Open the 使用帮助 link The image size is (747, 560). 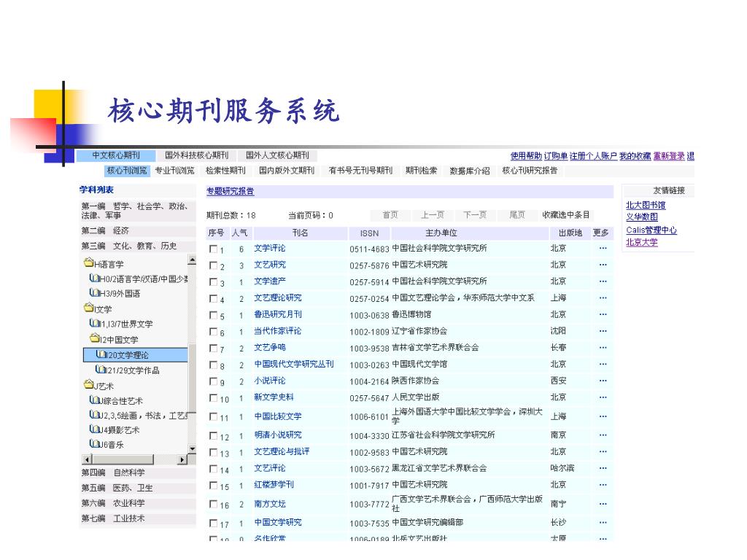point(526,156)
